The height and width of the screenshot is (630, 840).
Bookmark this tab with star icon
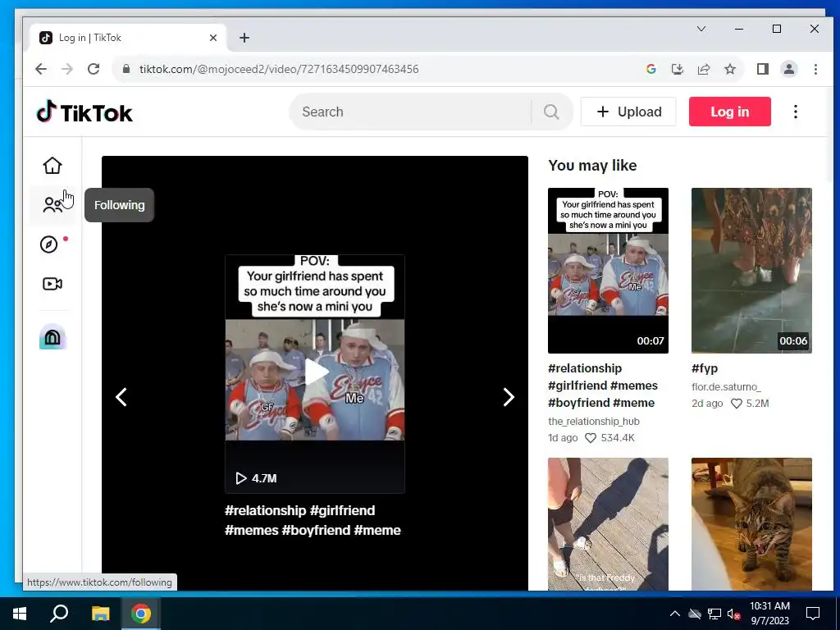(x=730, y=69)
